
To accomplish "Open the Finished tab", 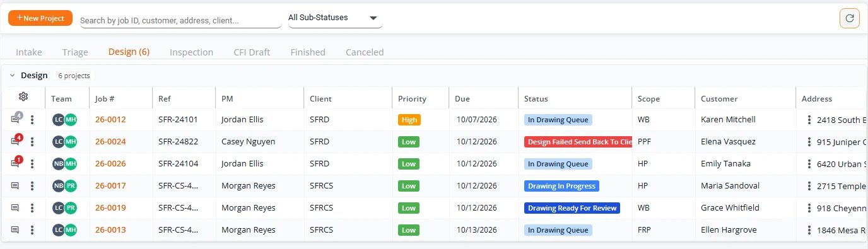I will [x=308, y=52].
